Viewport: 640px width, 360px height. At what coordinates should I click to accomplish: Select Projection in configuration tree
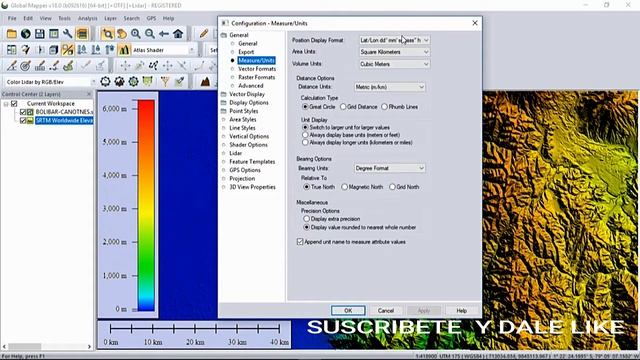click(242, 179)
